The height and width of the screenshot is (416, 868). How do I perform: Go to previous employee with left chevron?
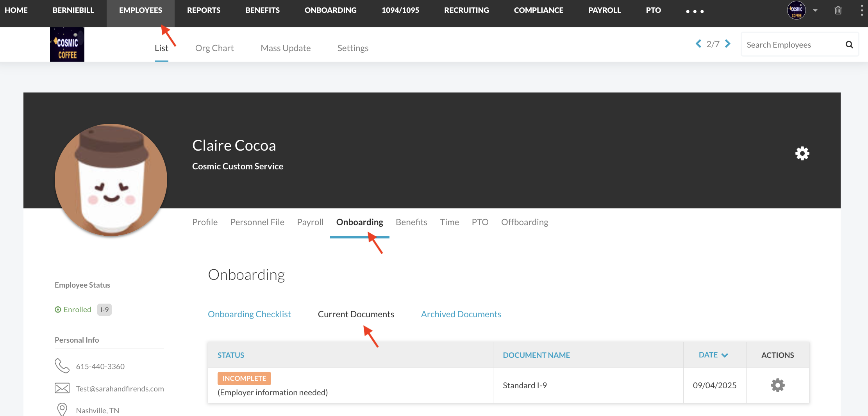pos(698,44)
